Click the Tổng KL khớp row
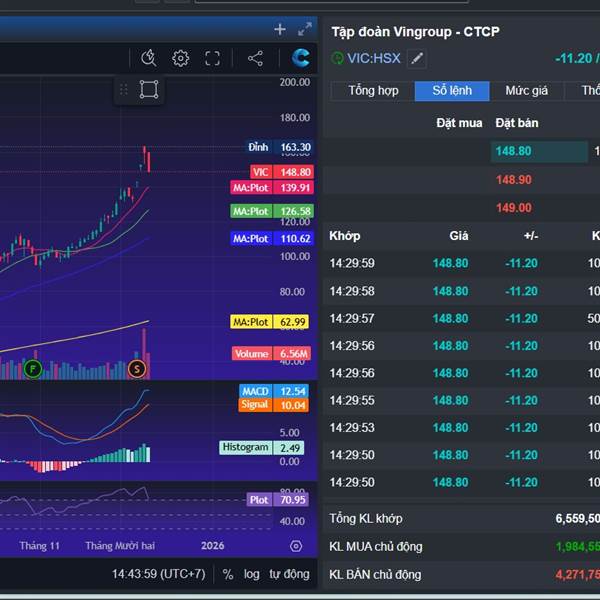 [461, 519]
